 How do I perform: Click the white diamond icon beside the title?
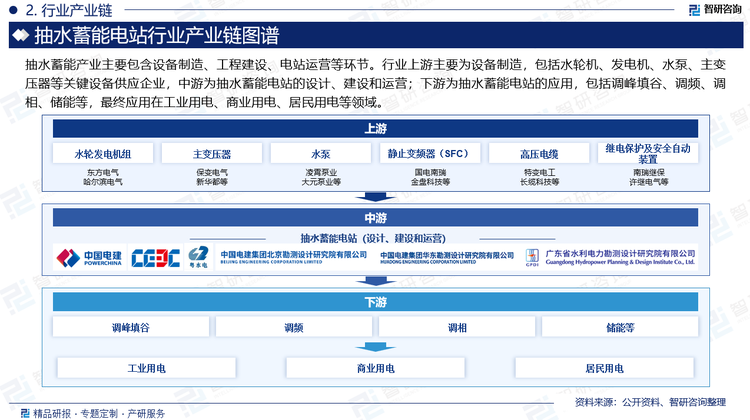(x=21, y=35)
